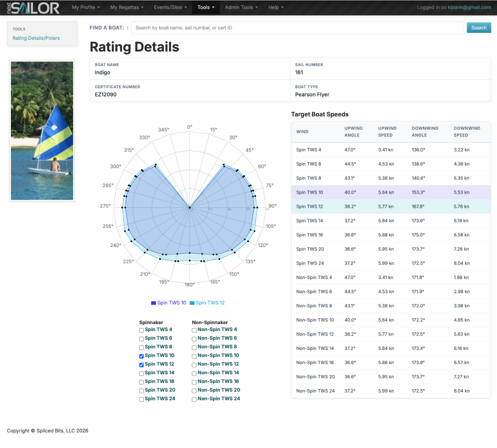
Task: Click the nextSailor logo
Action: pos(33,7)
